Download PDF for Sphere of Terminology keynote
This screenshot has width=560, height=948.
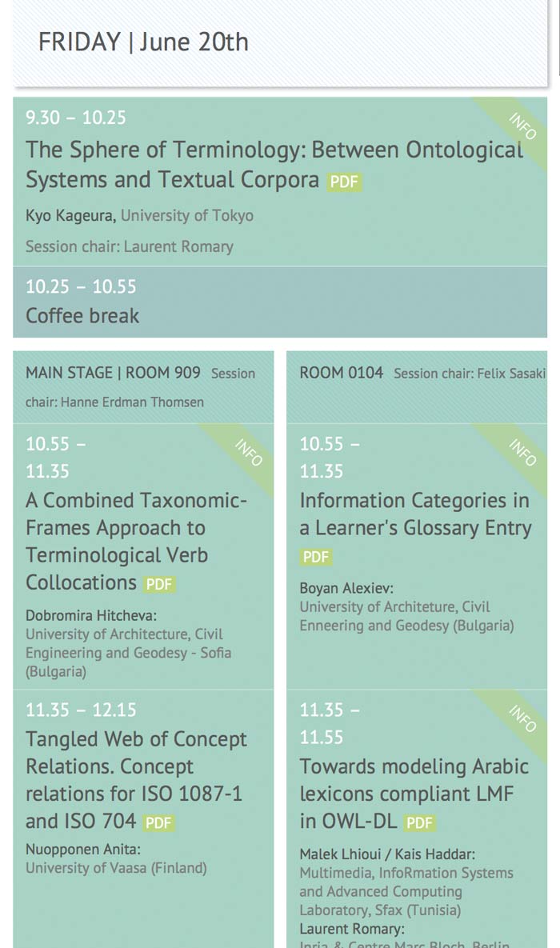click(x=344, y=182)
